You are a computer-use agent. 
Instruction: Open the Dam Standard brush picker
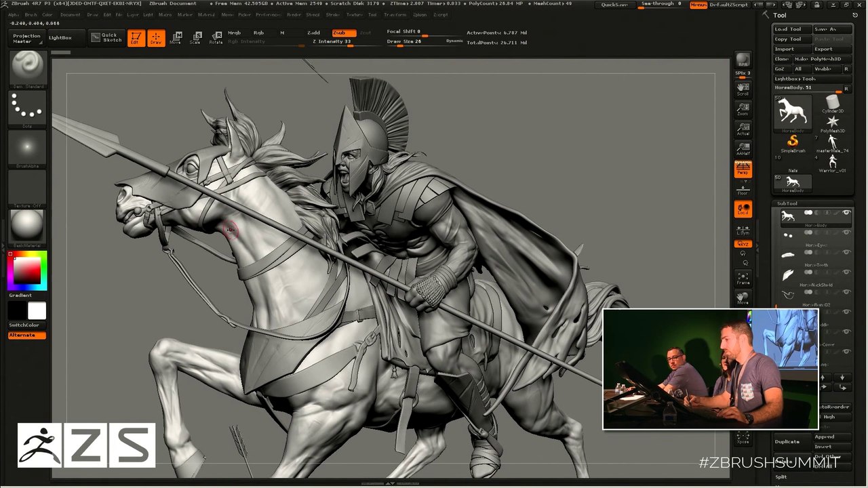tap(27, 69)
